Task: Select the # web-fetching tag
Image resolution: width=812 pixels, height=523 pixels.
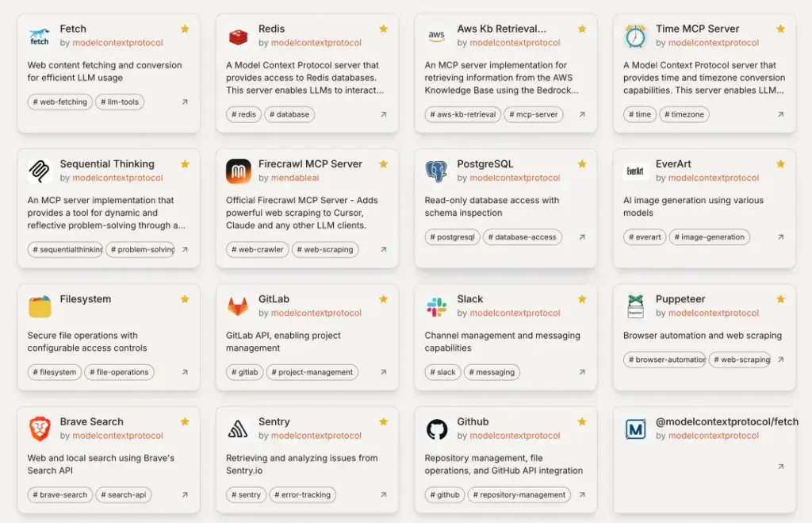Action: coord(60,102)
